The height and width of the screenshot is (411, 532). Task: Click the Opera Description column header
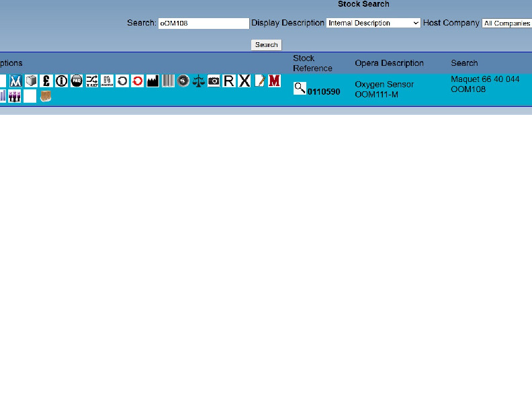[389, 63]
